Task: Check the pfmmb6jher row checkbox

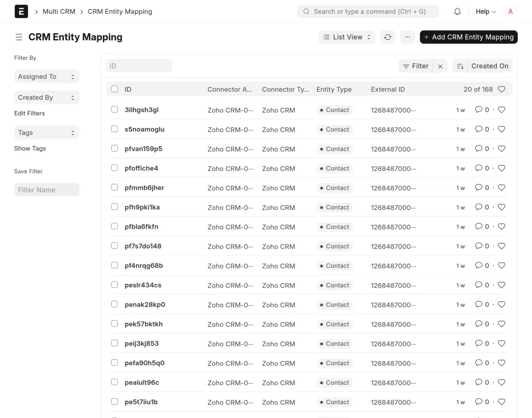Action: [114, 188]
